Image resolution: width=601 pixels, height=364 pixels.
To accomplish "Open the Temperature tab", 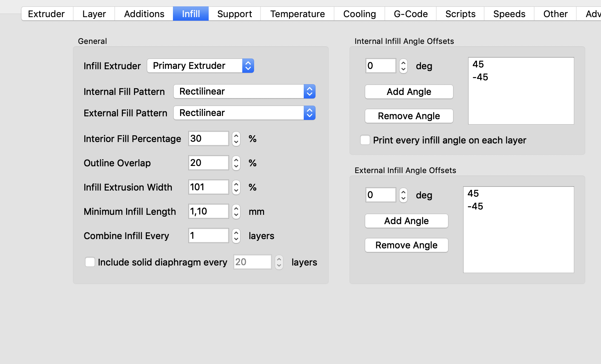I will click(x=297, y=14).
